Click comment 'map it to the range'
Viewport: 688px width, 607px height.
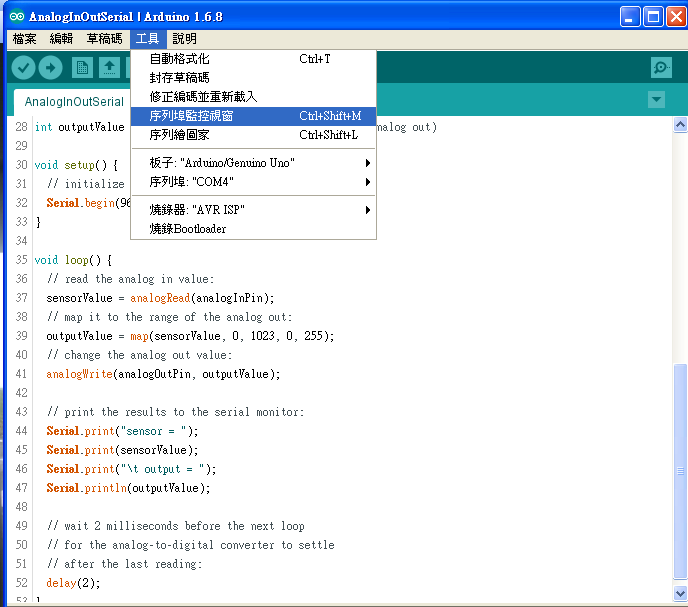pos(169,317)
